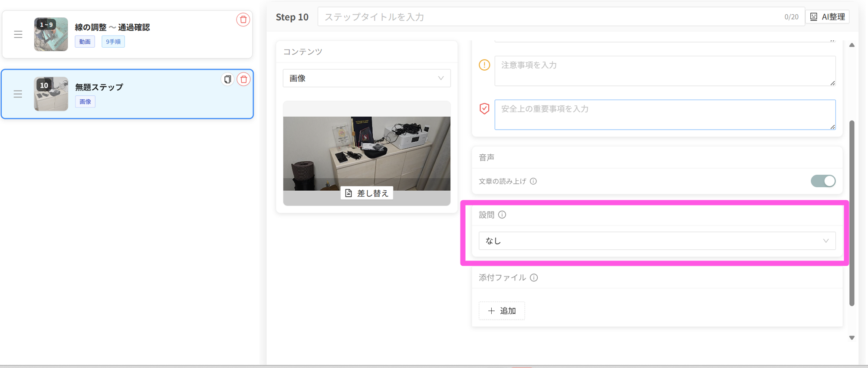Click info icon beside 文章の読み上げ
This screenshot has width=868, height=368.
coord(533,181)
